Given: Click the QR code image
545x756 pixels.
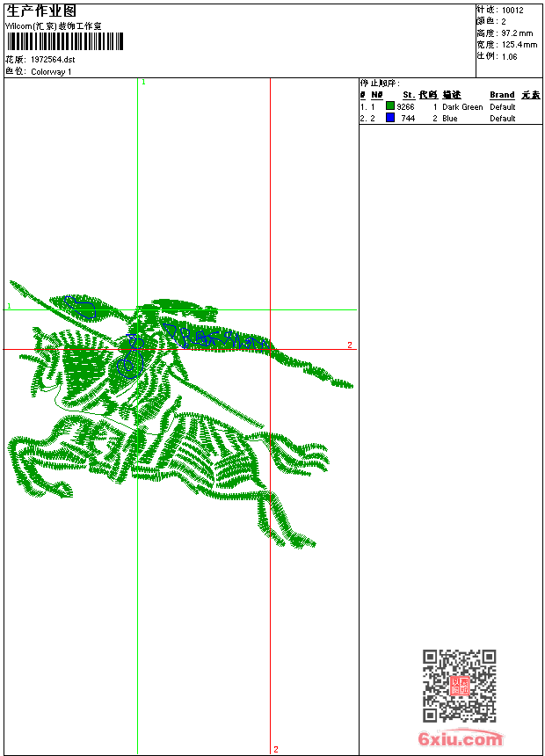Looking at the screenshot, I should tap(460, 686).
